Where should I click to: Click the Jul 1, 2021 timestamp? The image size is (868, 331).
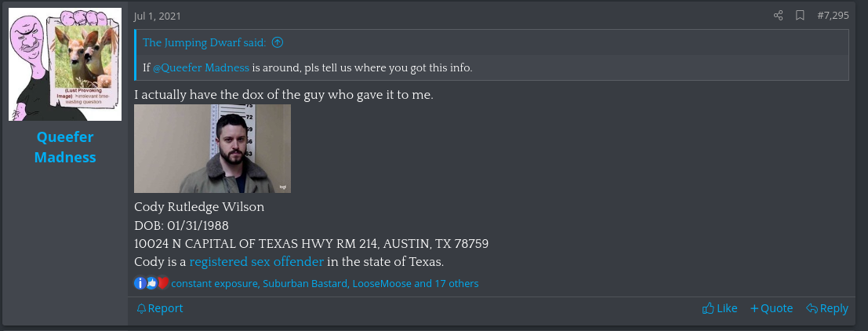(x=158, y=16)
